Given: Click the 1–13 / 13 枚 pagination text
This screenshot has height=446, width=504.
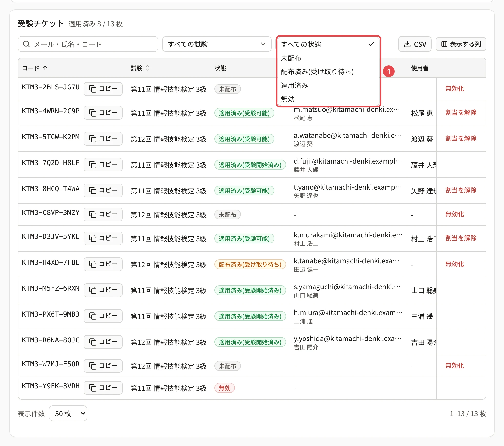Looking at the screenshot, I should (468, 414).
